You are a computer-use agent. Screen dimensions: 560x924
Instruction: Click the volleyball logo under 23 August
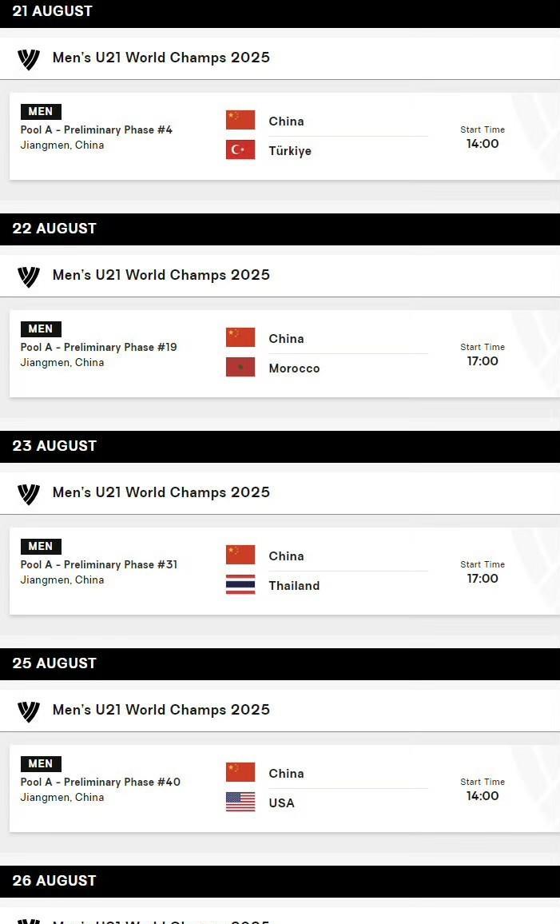[28, 494]
